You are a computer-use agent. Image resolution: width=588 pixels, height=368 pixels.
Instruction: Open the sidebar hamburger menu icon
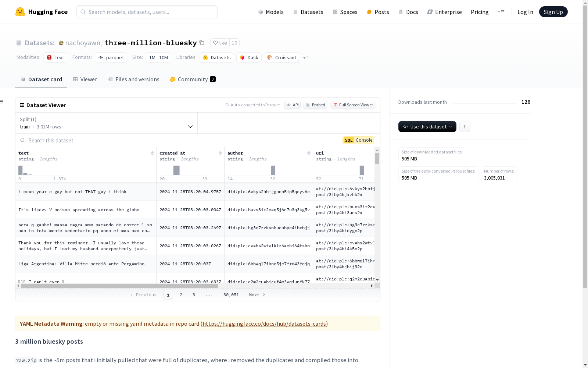pos(2,102)
